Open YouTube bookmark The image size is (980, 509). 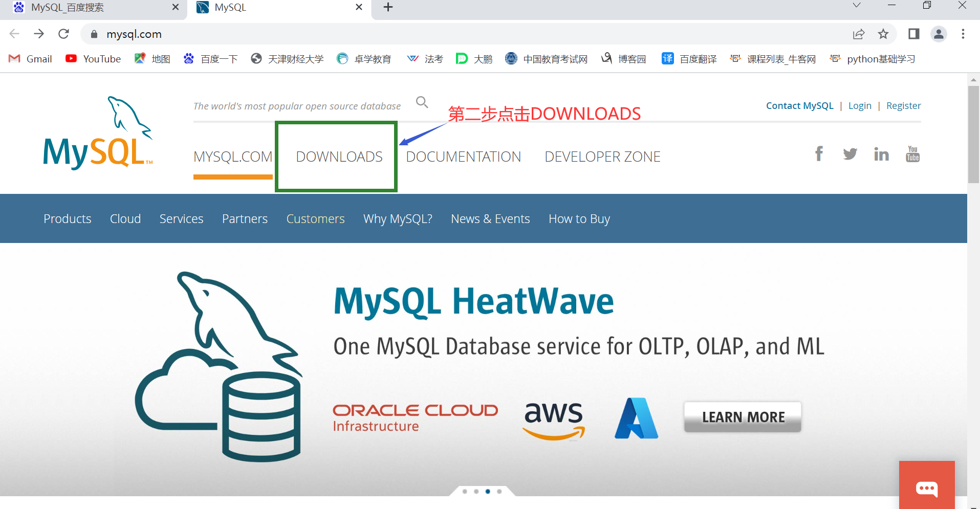(93, 59)
